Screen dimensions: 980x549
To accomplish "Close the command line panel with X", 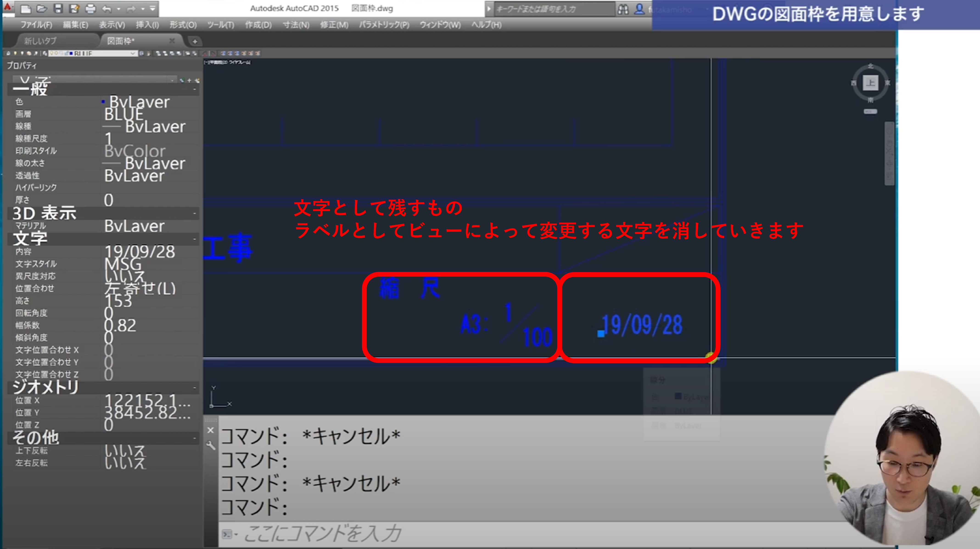I will click(x=211, y=430).
